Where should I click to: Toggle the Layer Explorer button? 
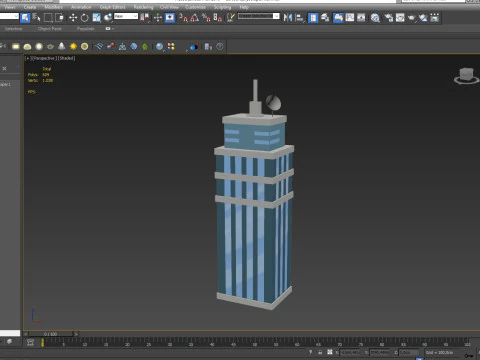point(325,17)
